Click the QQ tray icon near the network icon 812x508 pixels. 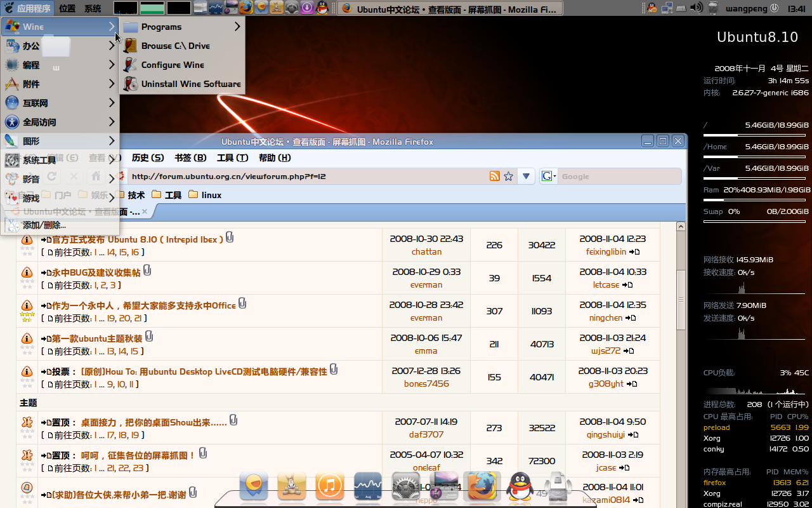click(652, 8)
